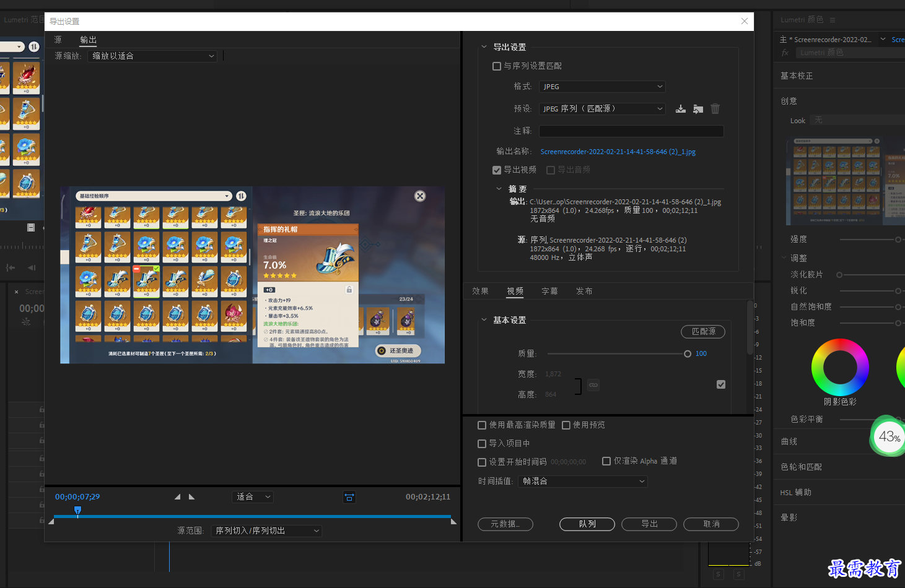
Task: Click the Queue button
Action: (587, 524)
